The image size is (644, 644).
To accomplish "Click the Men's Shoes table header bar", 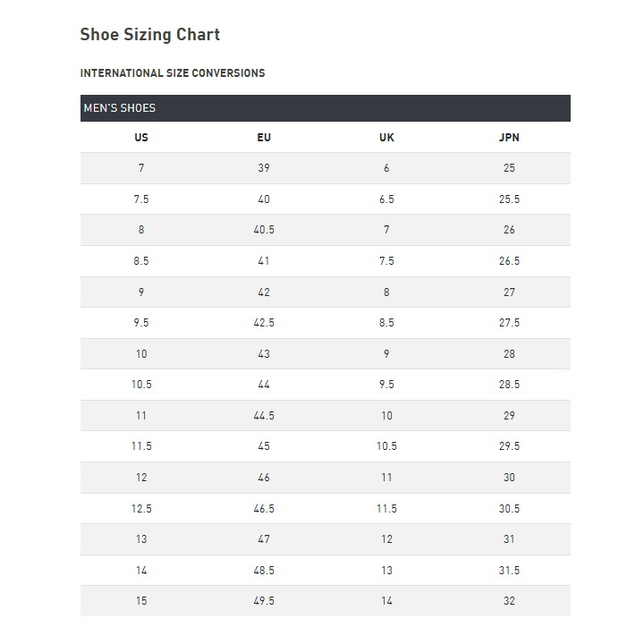I will click(x=326, y=108).
